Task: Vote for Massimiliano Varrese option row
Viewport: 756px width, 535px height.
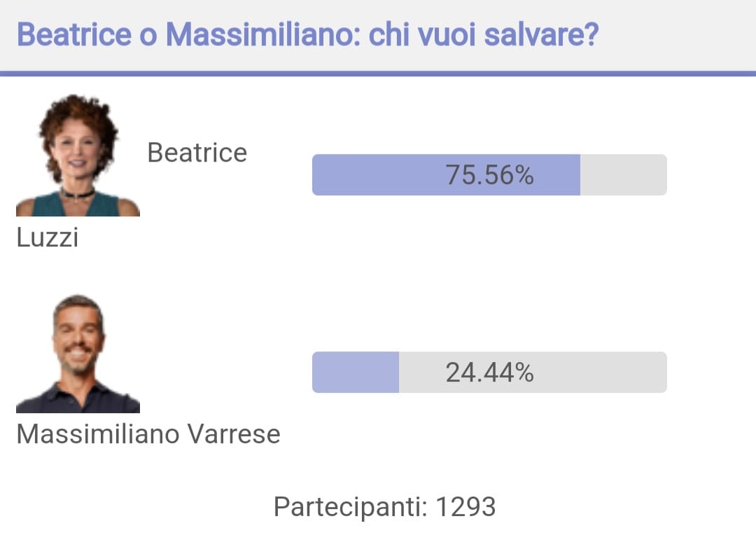Action: pos(342,370)
